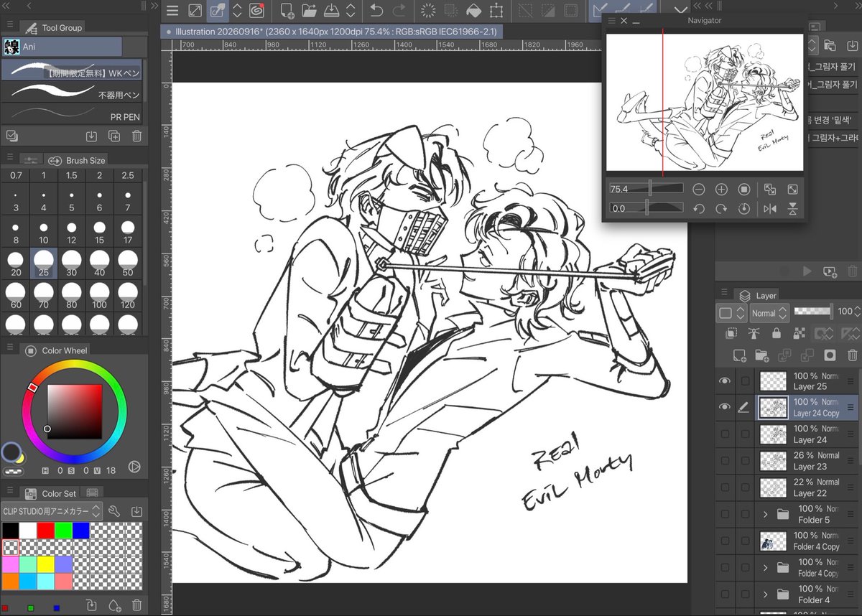Create a new canvas with New icon
Screen dimensions: 862x616
(x=287, y=11)
